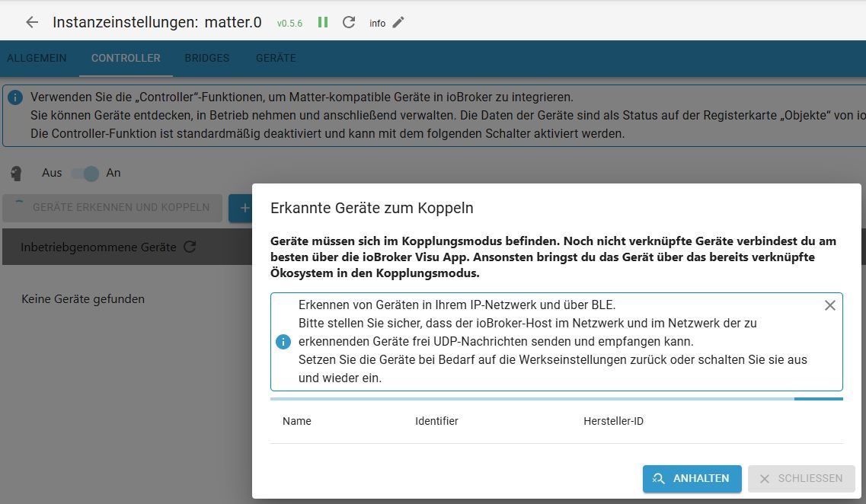This screenshot has height=504, width=866.
Task: Click the blue plus button
Action: 244,208
